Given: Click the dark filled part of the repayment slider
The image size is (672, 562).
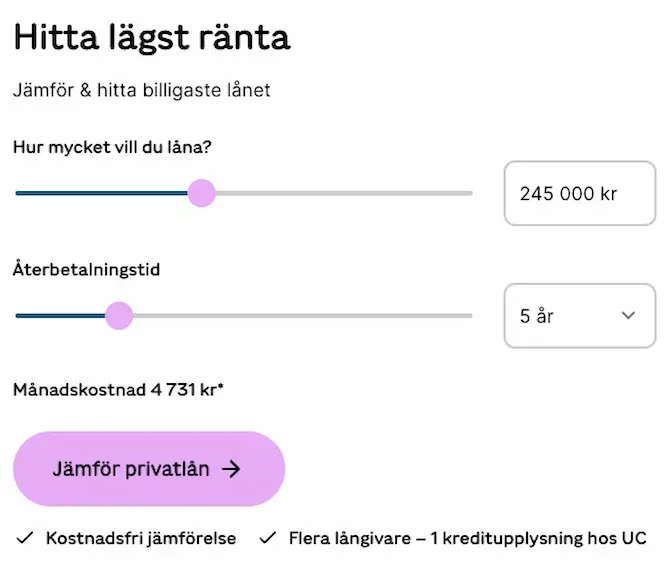Looking at the screenshot, I should (60, 316).
